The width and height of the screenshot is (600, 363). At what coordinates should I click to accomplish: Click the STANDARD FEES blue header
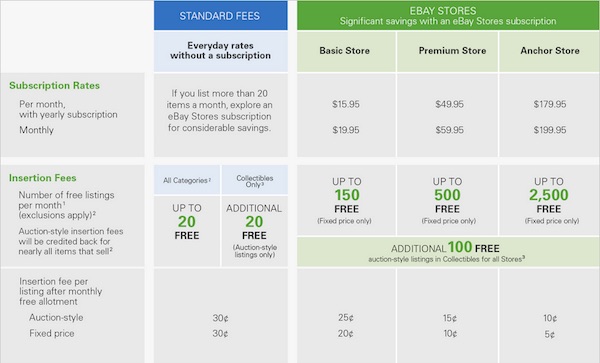click(220, 16)
